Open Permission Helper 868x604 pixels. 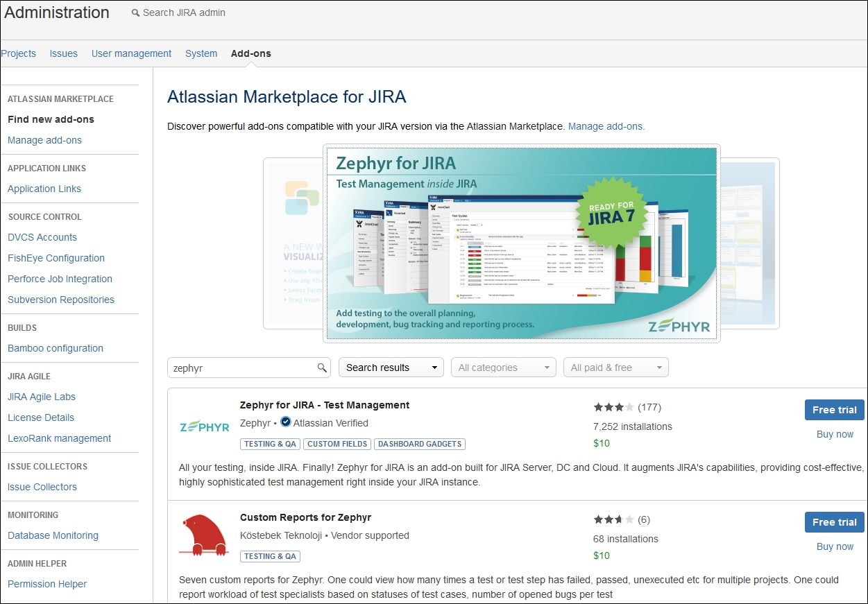click(47, 584)
